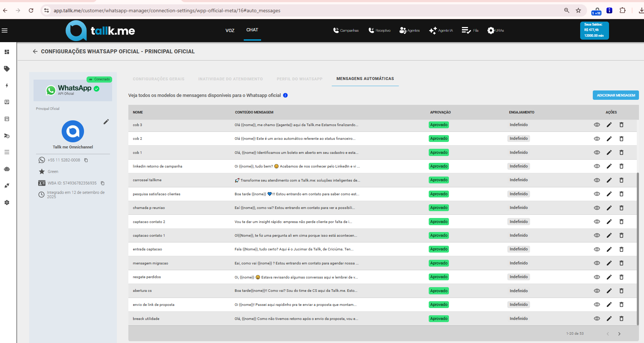This screenshot has height=343, width=644.
Task: Preview the carrossel tallkme message
Action: pyautogui.click(x=597, y=180)
